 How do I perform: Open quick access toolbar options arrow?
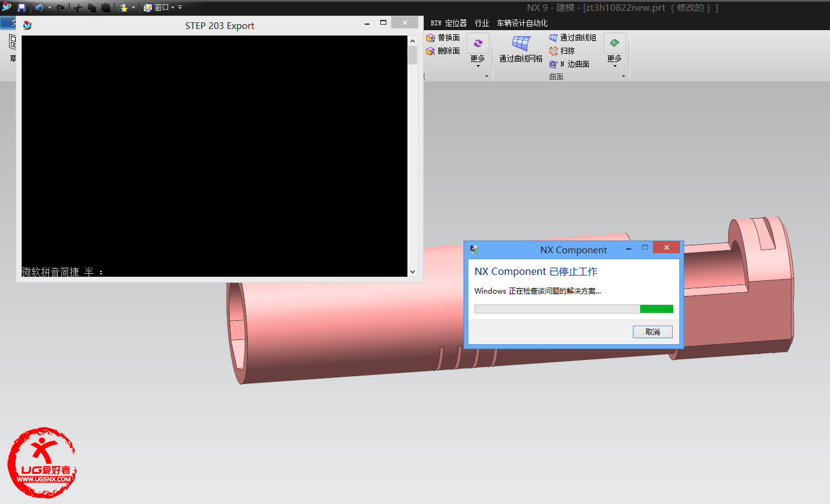[x=180, y=8]
